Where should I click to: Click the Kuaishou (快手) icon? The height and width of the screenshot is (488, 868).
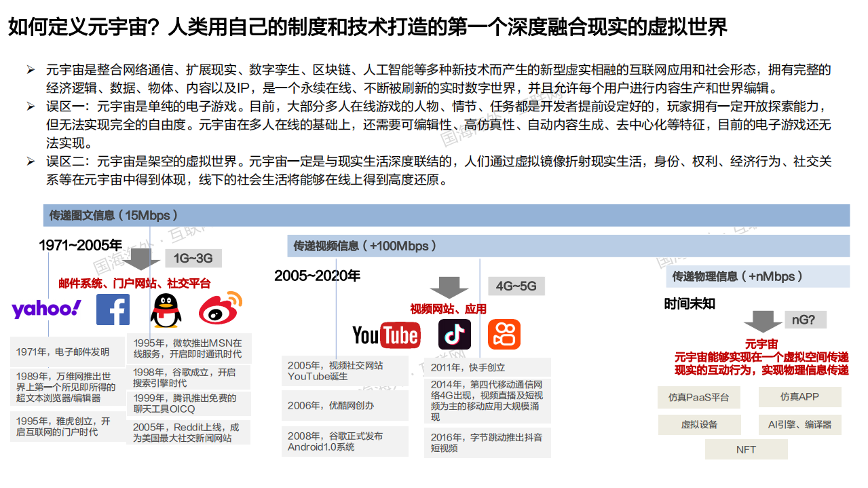point(504,335)
